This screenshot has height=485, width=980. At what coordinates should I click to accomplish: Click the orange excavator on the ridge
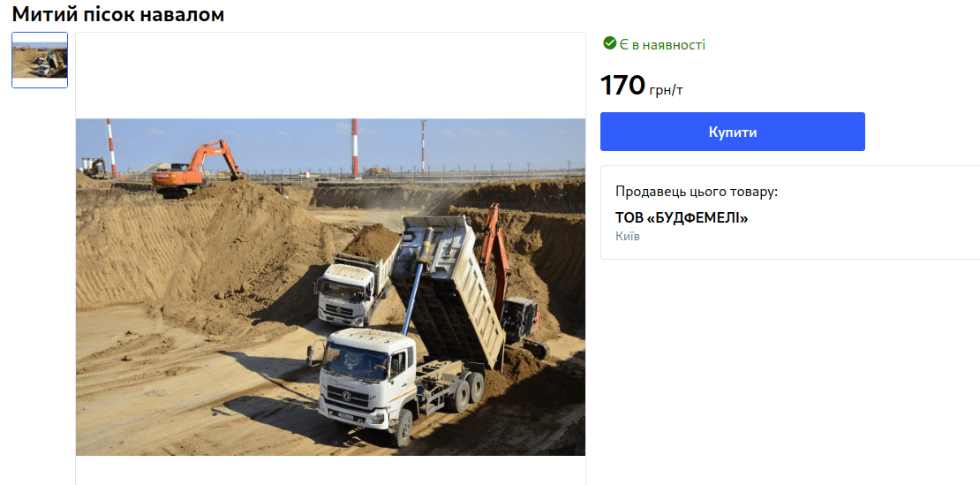[195, 168]
